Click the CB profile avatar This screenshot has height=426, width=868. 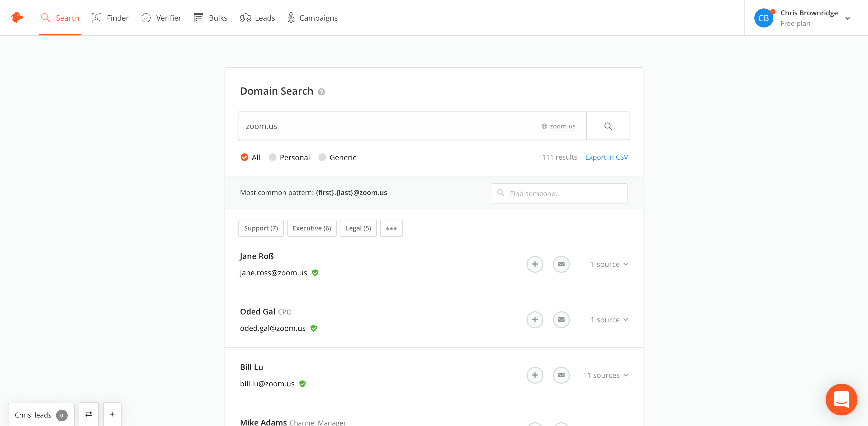(764, 18)
